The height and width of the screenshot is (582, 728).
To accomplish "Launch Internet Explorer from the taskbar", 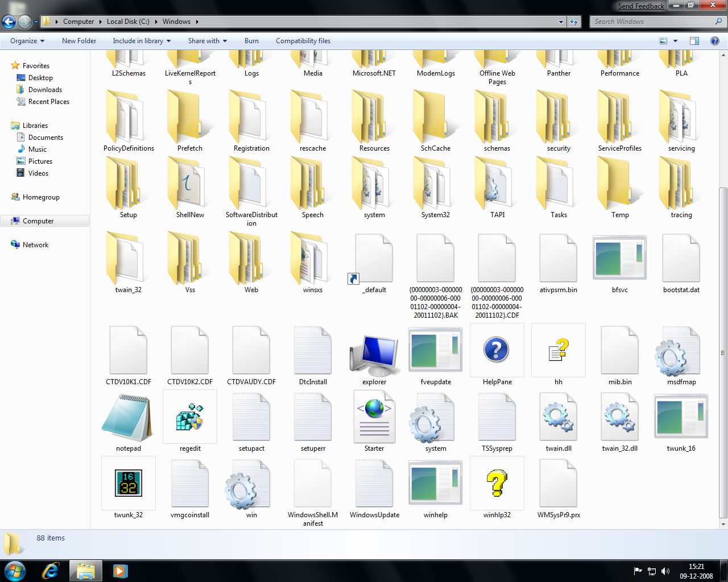I will [x=50, y=570].
